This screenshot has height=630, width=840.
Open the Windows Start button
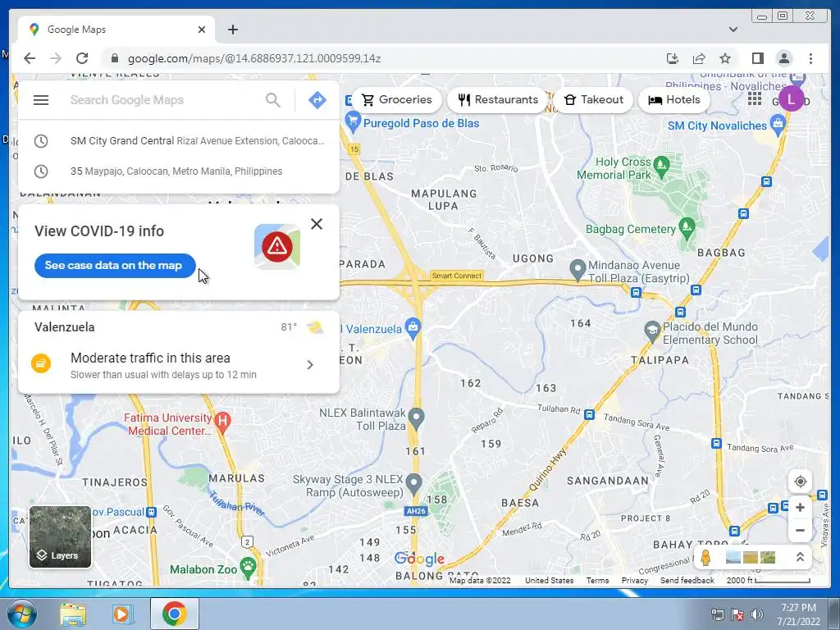(21, 614)
